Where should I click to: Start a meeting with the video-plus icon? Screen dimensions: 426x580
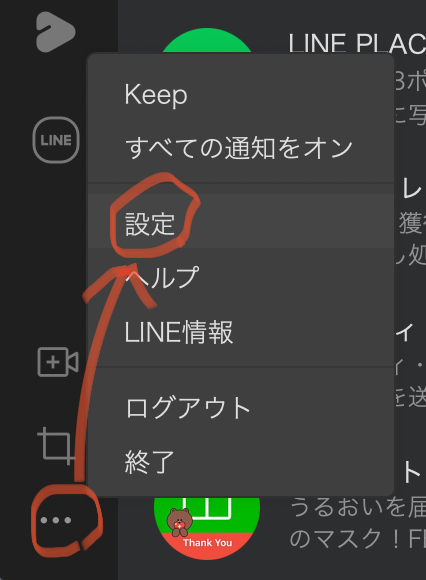58,362
